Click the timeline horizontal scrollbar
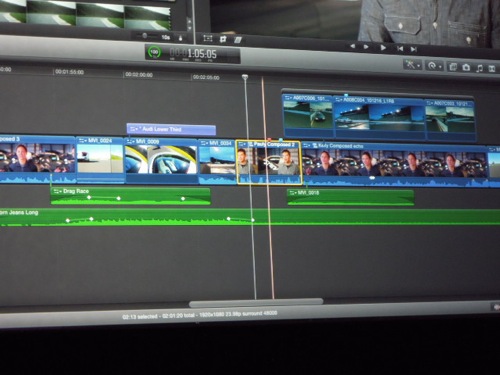The image size is (500, 375). click(x=256, y=303)
